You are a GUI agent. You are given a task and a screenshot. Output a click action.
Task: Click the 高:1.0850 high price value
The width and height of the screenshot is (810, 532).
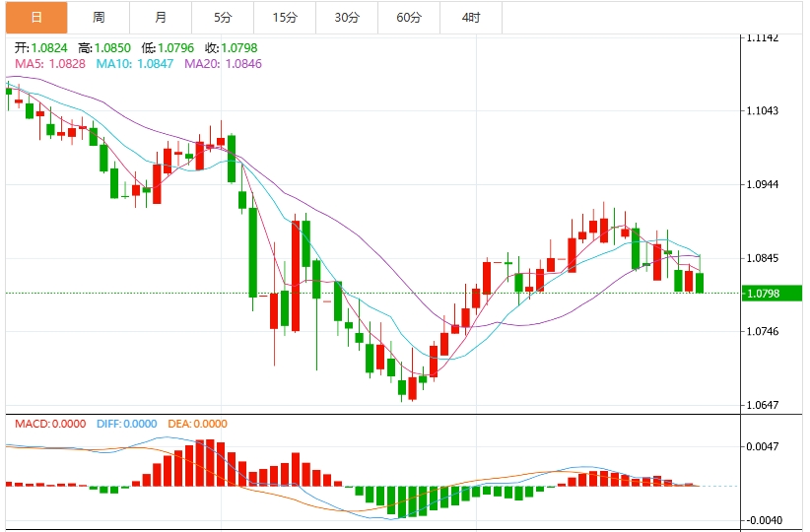104,48
